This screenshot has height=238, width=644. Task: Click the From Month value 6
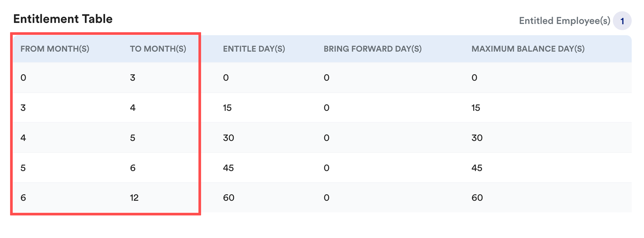click(23, 198)
